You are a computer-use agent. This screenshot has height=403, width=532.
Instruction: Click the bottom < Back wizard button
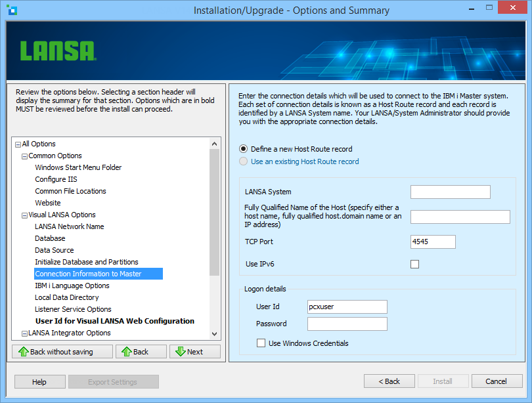(x=389, y=381)
